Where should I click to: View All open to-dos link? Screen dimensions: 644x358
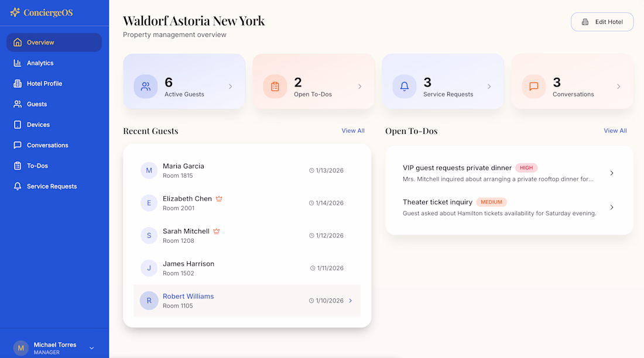coord(615,131)
